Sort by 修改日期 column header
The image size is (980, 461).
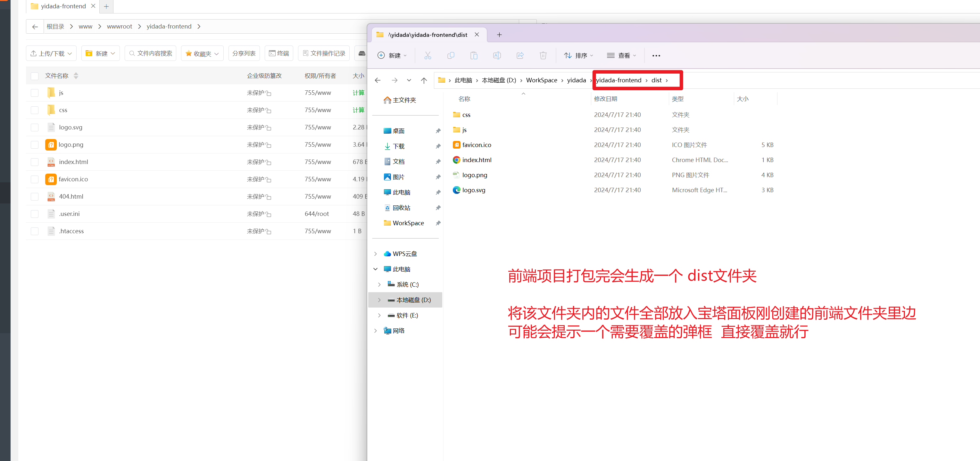pos(605,99)
